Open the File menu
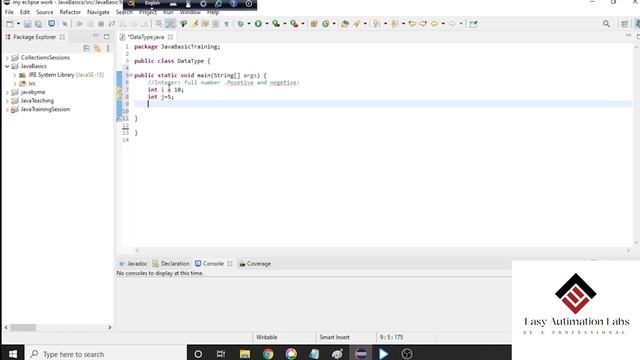This screenshot has height=360, width=640. (x=9, y=12)
